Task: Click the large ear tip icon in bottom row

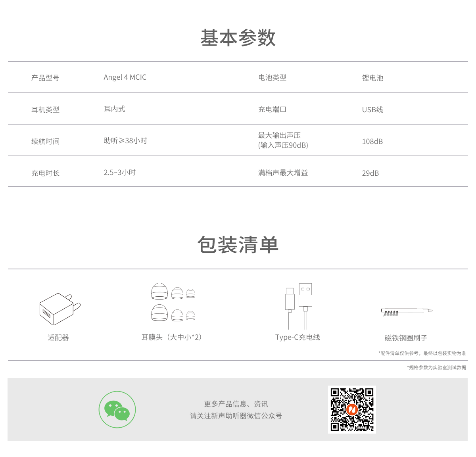Action: (x=159, y=313)
